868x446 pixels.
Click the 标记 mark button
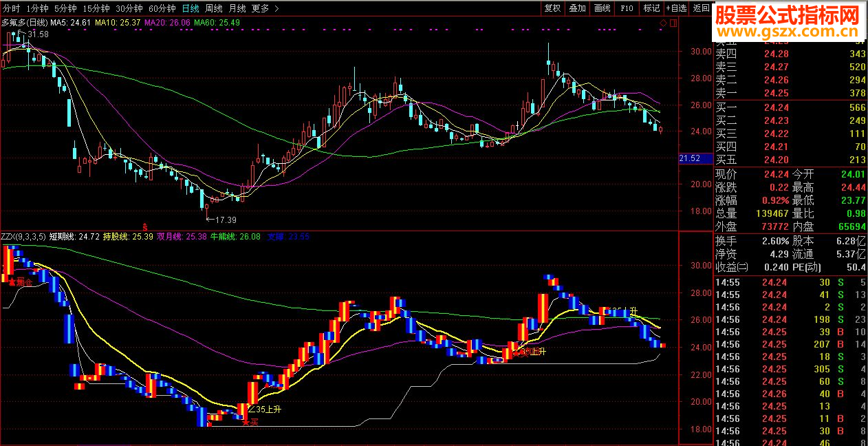click(x=651, y=8)
